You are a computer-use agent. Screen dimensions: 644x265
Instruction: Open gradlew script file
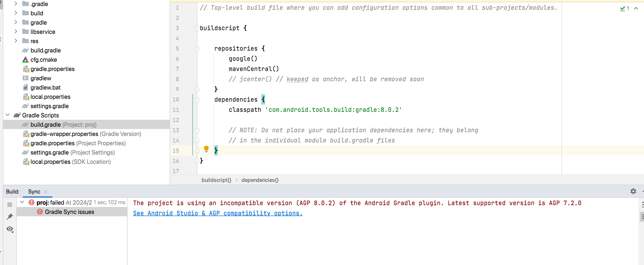41,78
